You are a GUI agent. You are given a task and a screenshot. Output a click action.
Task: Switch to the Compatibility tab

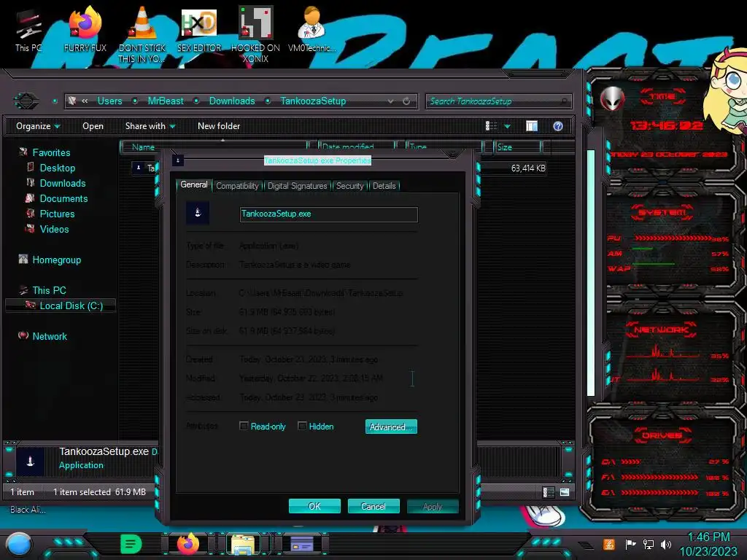pos(237,186)
